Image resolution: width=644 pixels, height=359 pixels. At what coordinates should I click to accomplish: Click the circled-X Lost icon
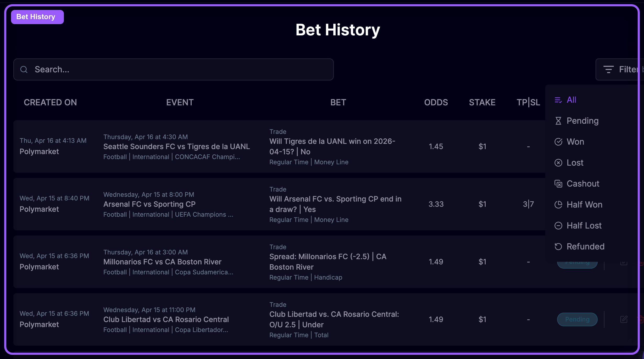pyautogui.click(x=559, y=162)
